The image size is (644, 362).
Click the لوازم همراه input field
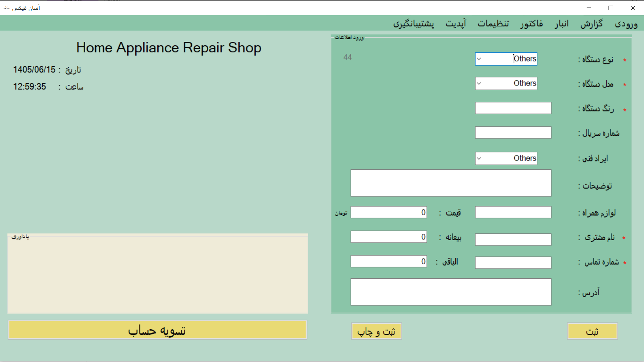coord(513,212)
